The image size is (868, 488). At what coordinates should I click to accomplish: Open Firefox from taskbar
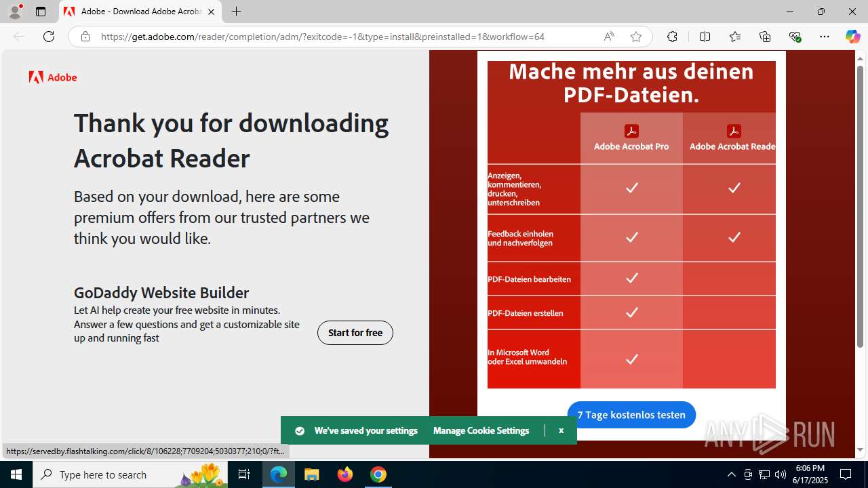[345, 474]
